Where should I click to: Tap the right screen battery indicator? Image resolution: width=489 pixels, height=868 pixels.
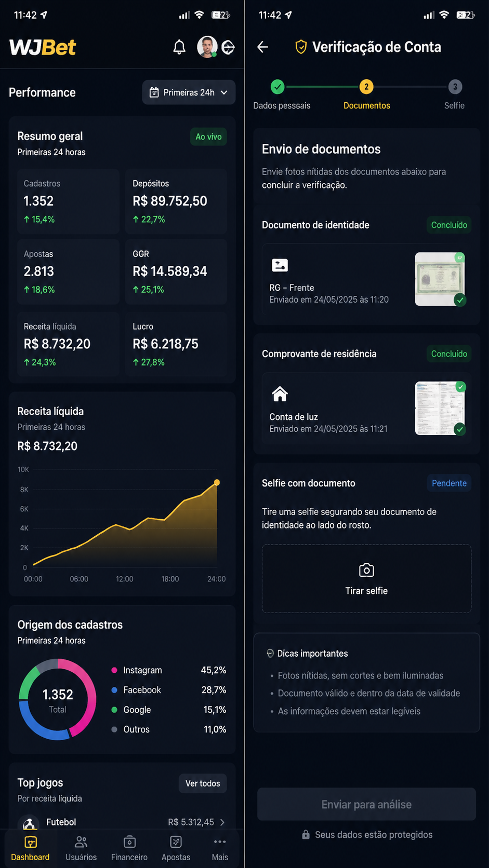(x=466, y=15)
